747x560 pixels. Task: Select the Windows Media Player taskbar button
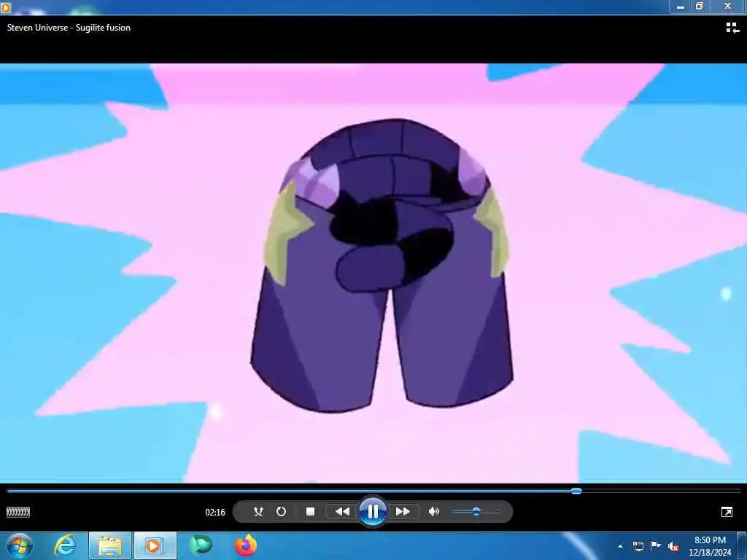point(155,545)
